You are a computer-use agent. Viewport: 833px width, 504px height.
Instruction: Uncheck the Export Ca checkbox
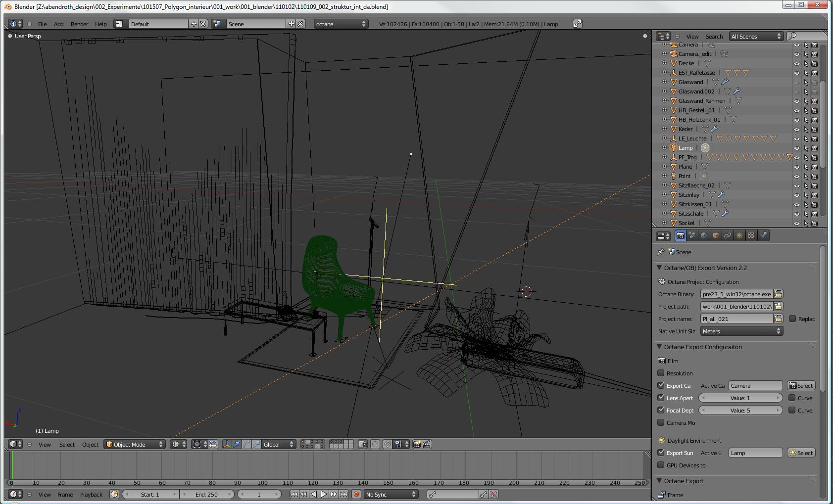tap(661, 385)
